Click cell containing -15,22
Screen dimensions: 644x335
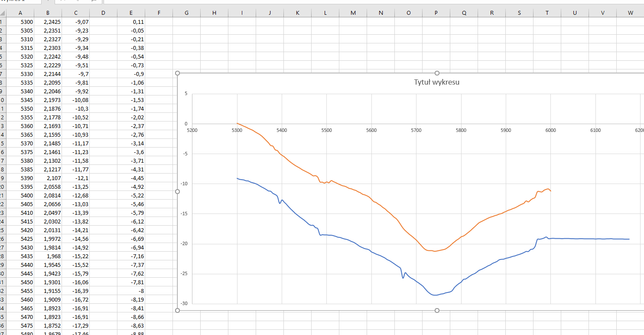coord(75,256)
